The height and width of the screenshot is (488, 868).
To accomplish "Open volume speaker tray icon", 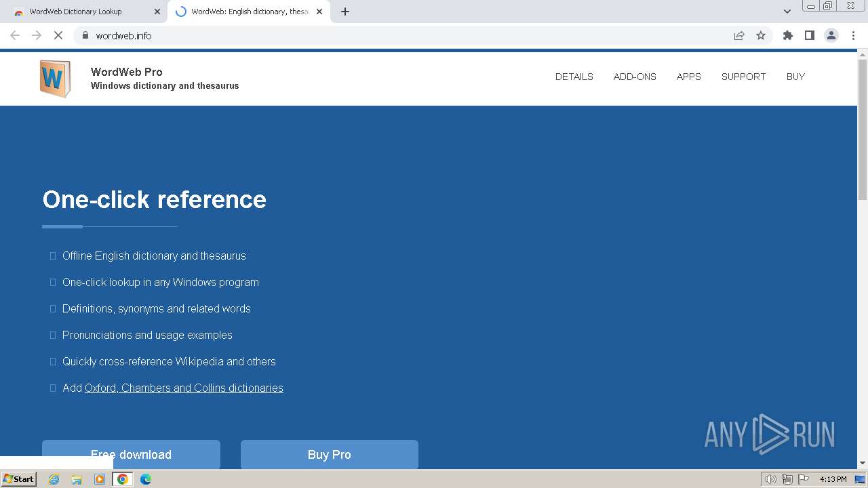I will tap(770, 479).
